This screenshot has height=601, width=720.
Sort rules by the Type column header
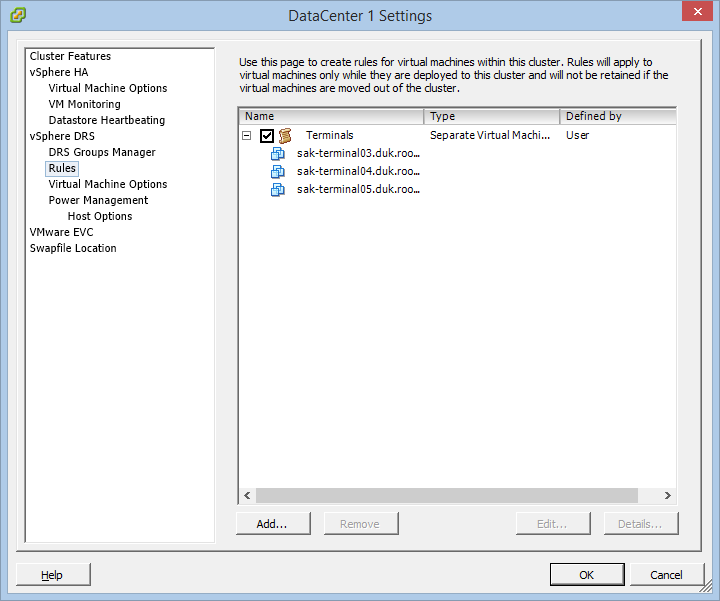pos(491,116)
